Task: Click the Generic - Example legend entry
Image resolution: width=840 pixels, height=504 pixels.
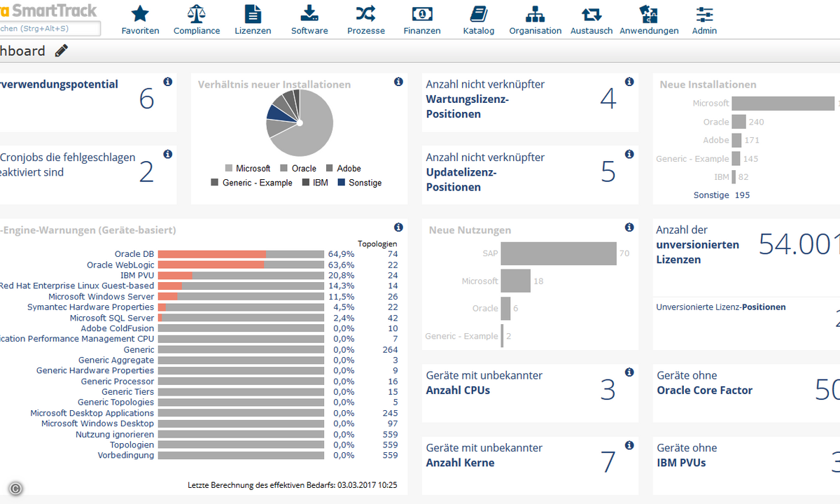Action: pos(253,183)
